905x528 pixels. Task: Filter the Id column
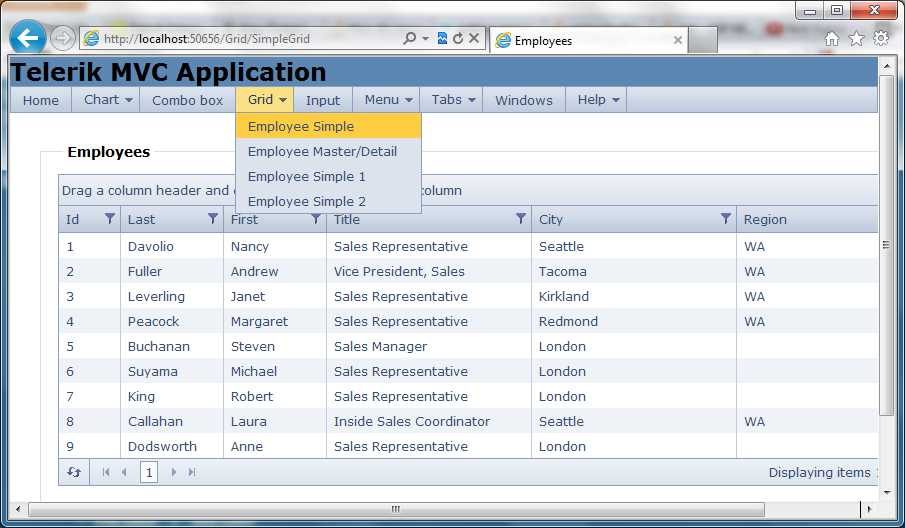[110, 219]
